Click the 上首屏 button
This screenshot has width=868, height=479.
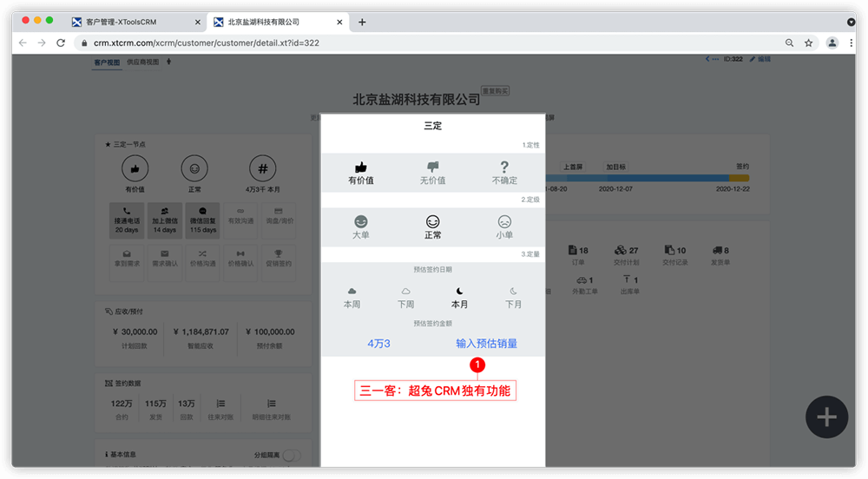(573, 167)
